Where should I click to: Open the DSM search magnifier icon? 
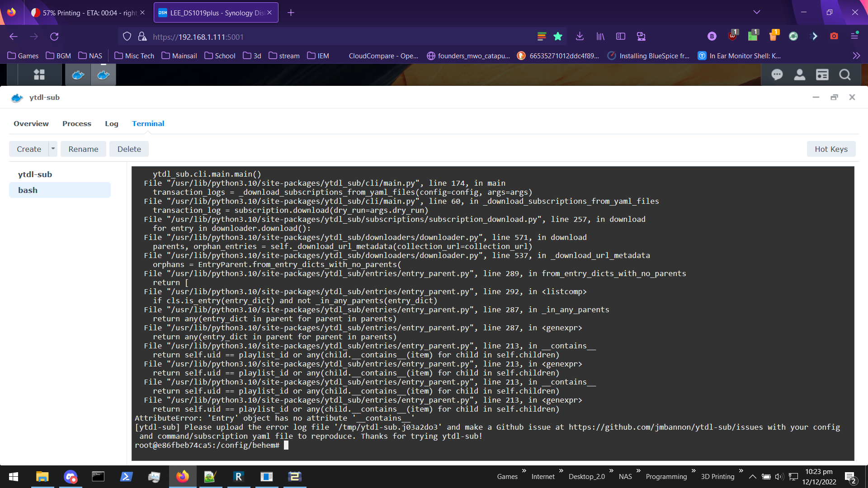844,75
